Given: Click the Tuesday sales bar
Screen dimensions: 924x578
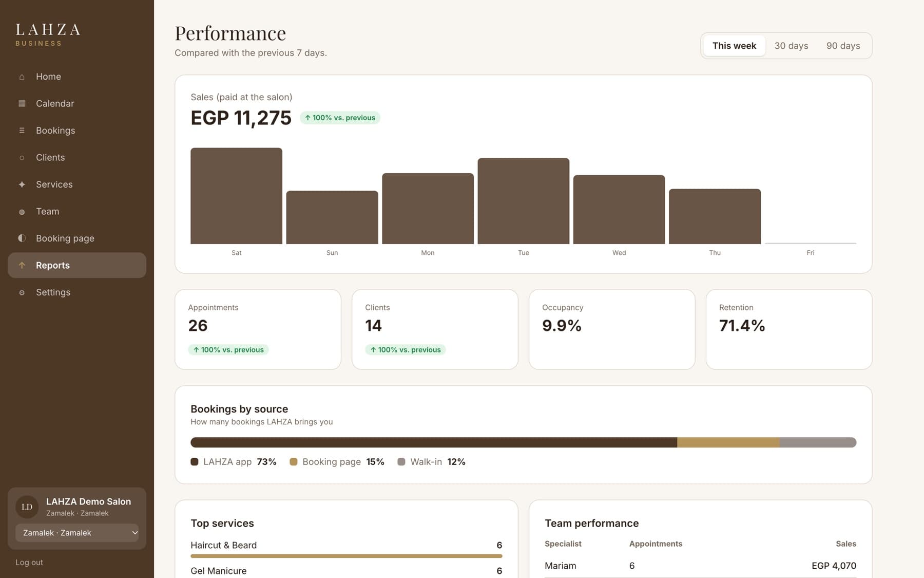Looking at the screenshot, I should click(523, 201).
